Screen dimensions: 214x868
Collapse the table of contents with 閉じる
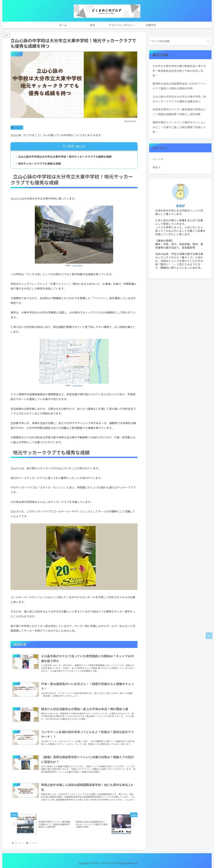pyautogui.click(x=80, y=147)
